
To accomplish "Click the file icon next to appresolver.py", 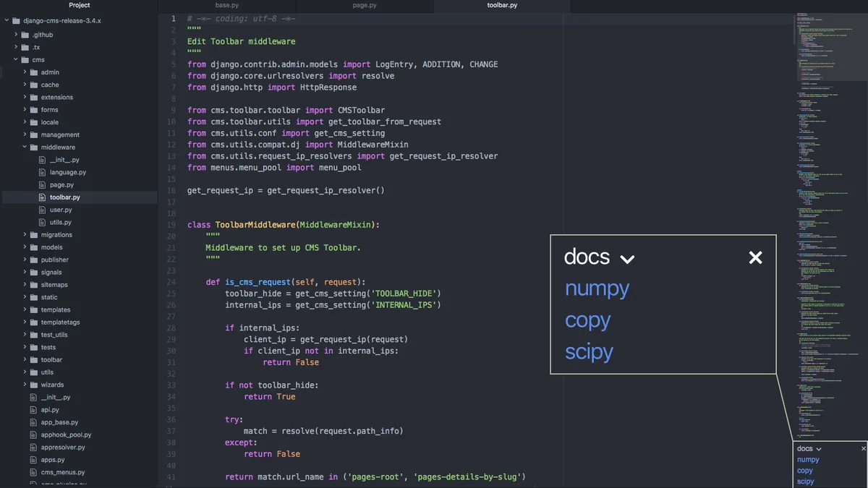I will click(34, 448).
